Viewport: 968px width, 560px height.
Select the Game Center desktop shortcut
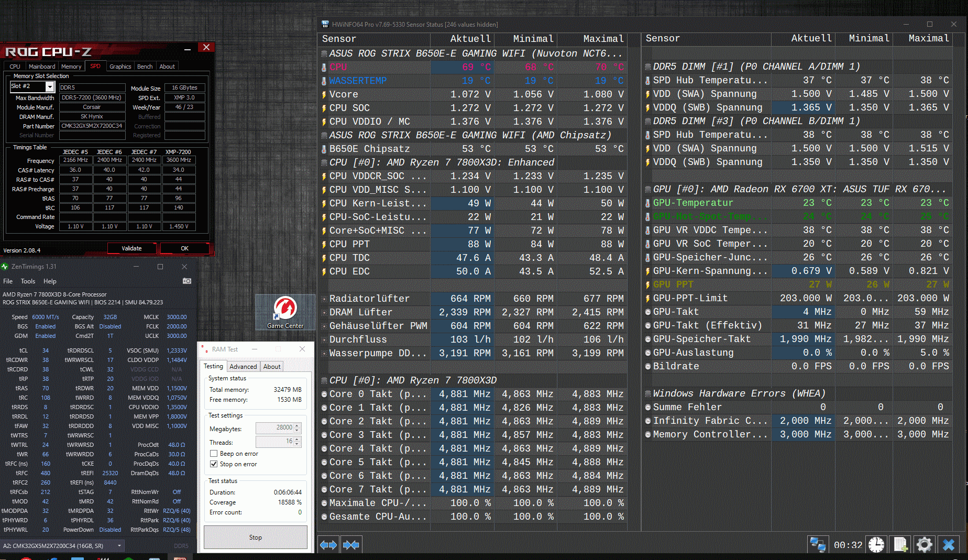click(285, 312)
